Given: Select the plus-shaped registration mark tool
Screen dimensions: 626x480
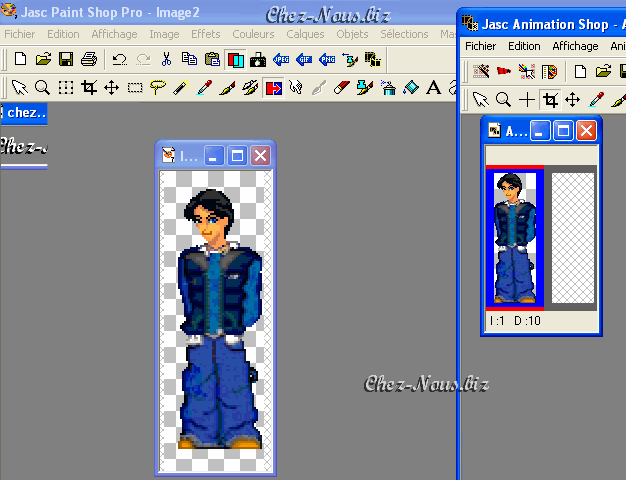Looking at the screenshot, I should coord(527,99).
